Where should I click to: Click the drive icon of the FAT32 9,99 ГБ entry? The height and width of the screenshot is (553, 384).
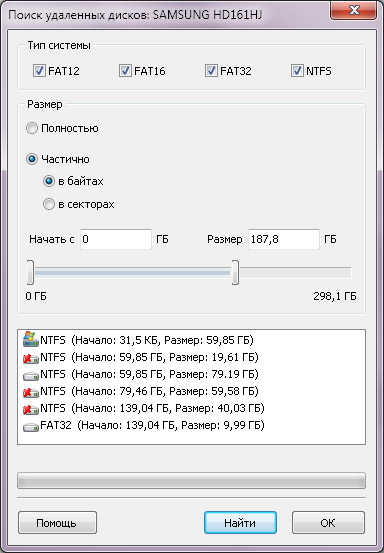point(31,427)
